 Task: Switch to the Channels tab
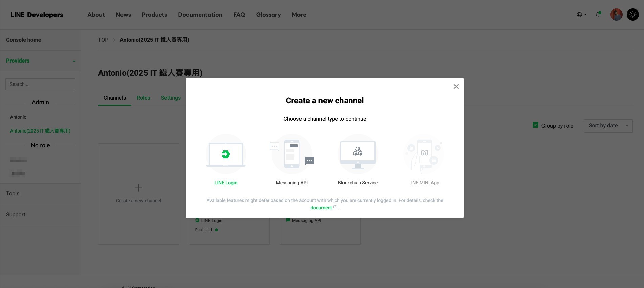click(x=115, y=98)
